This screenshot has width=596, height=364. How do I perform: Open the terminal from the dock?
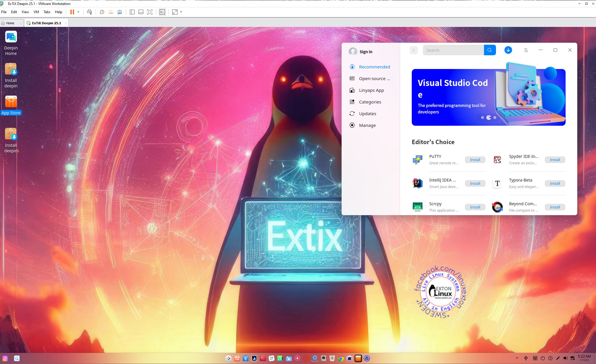263,358
